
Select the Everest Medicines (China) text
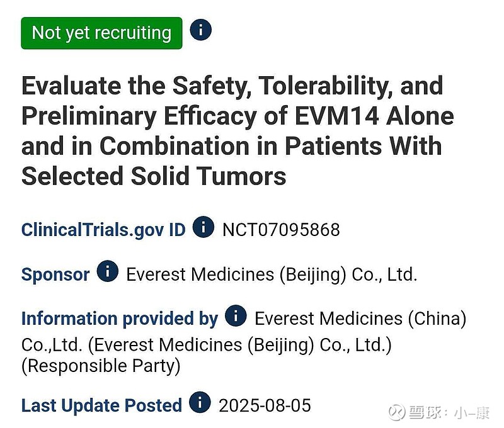pyautogui.click(x=360, y=319)
